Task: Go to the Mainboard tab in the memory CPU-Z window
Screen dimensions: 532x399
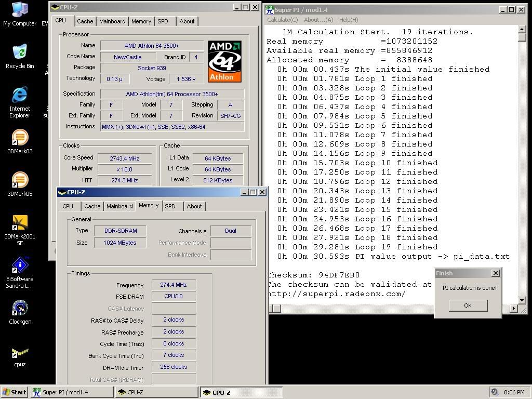Action: (119, 206)
